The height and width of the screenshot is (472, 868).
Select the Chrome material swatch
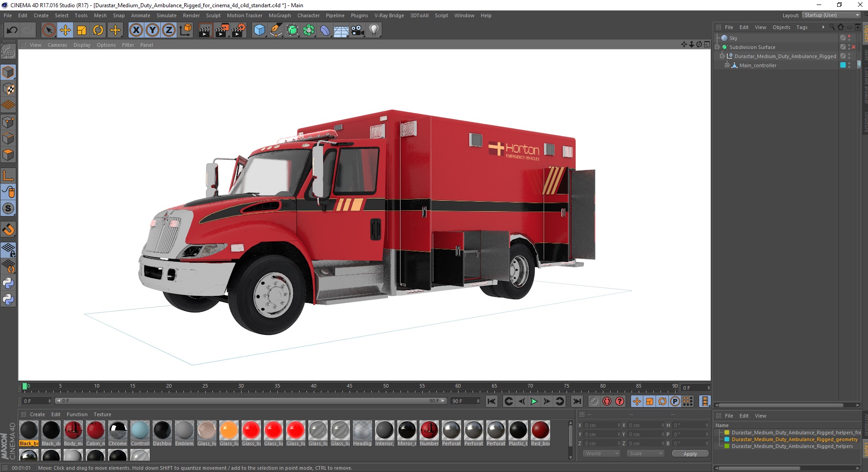[118, 433]
